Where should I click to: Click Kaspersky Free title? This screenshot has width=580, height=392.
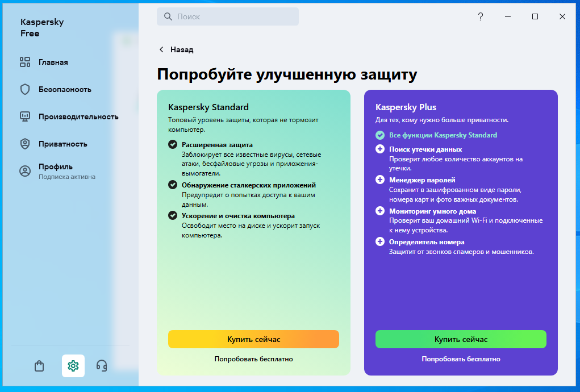(x=42, y=28)
